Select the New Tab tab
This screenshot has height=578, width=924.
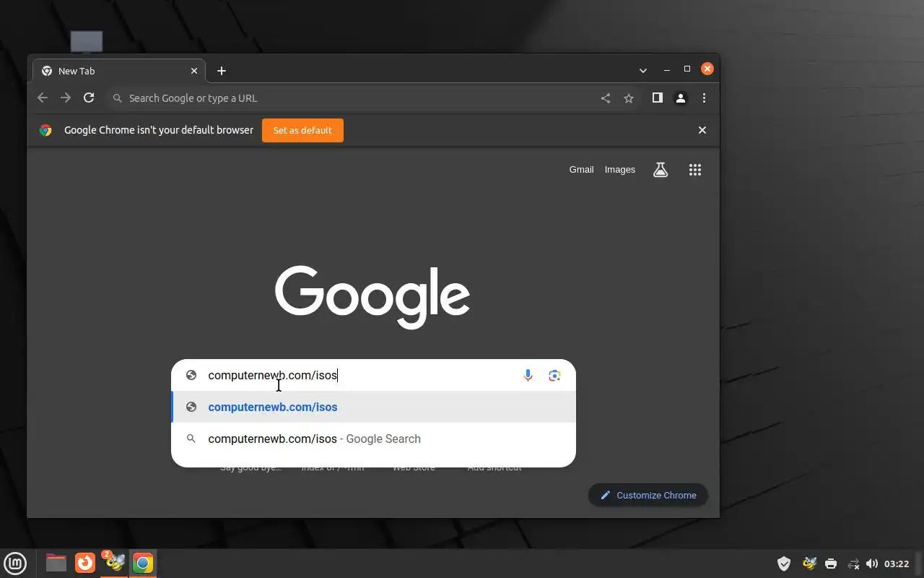118,71
